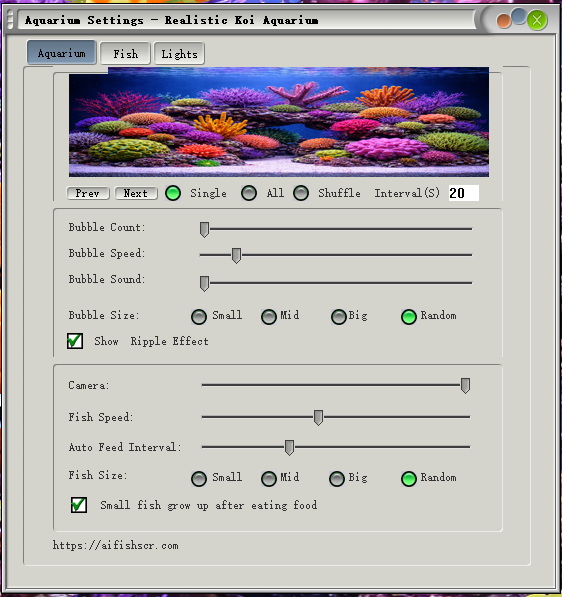Click the Bubble Count slider handle
562x597 pixels.
click(x=204, y=230)
